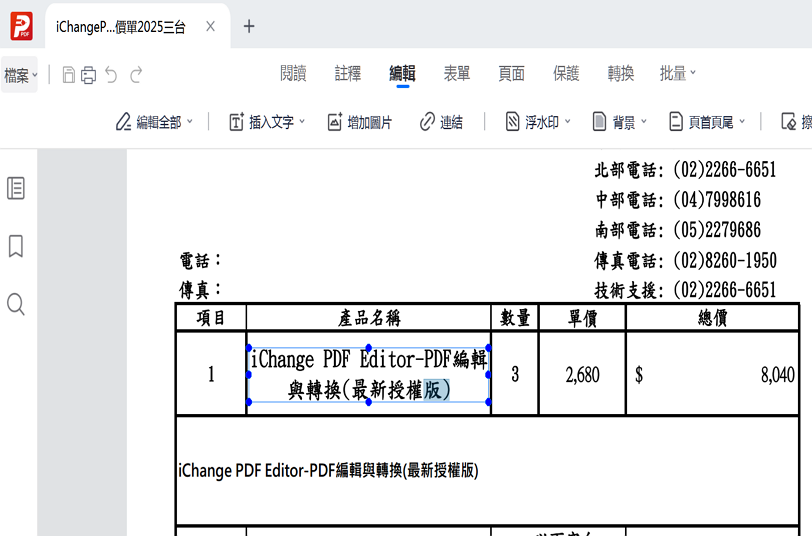The width and height of the screenshot is (812, 536).
Task: Click the 電話： label on the left
Action: [x=200, y=260]
